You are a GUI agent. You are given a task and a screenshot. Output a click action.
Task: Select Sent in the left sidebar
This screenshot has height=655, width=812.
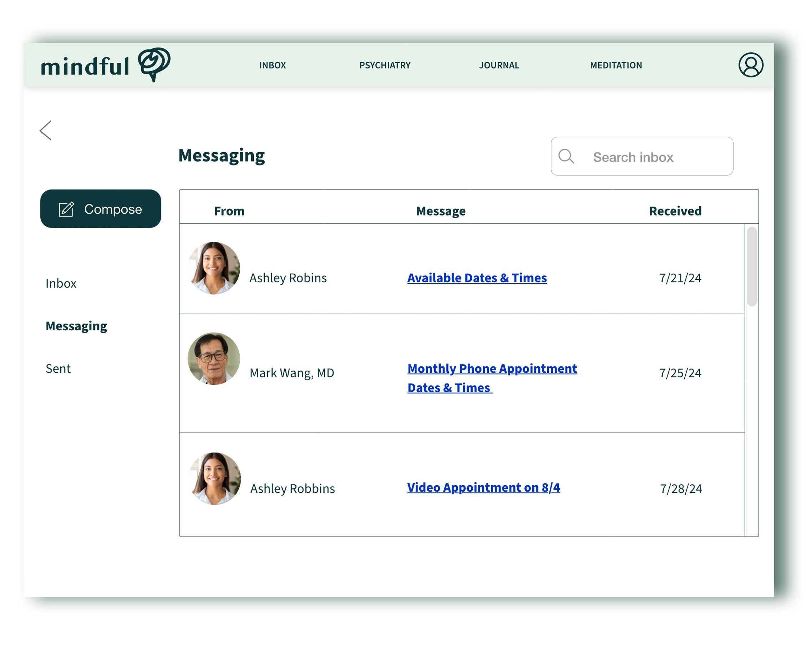[x=58, y=369]
